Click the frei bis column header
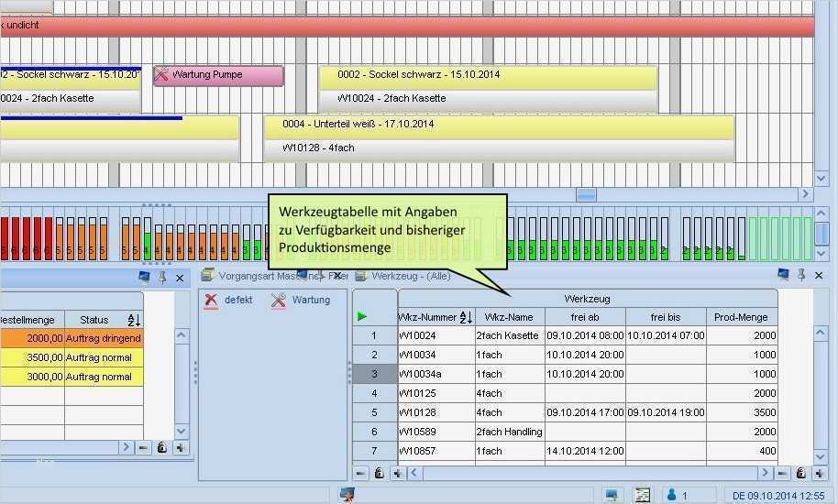838x504 pixels. coord(666,317)
